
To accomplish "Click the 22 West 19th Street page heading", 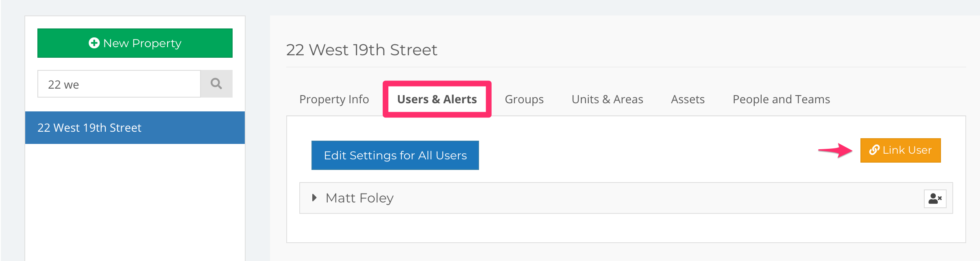I will tap(362, 50).
